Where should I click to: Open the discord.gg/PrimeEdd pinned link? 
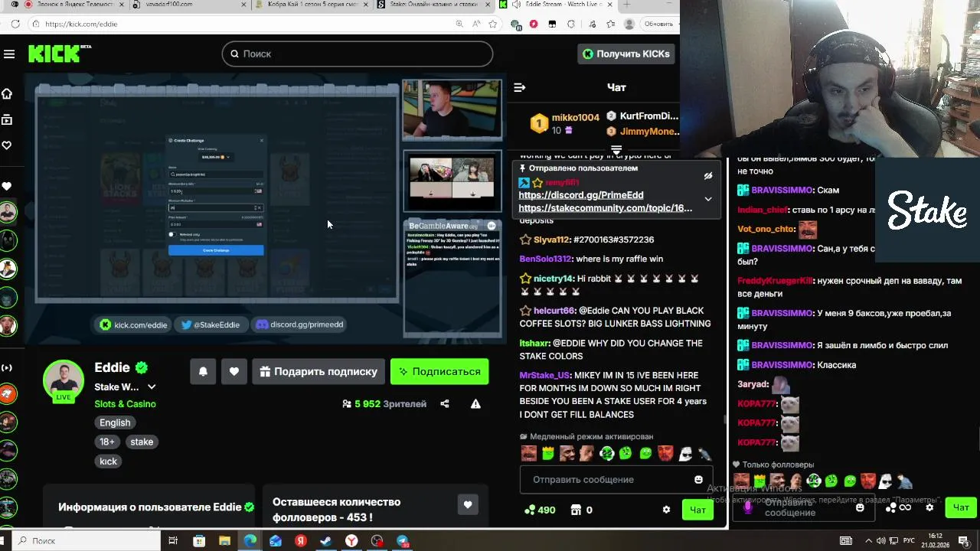coord(581,195)
